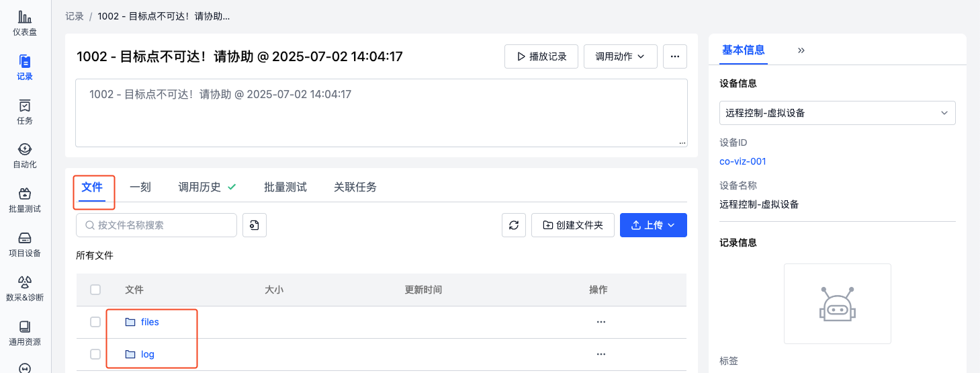Toggle the select-all files checkbox
The image size is (980, 373).
(x=95, y=290)
